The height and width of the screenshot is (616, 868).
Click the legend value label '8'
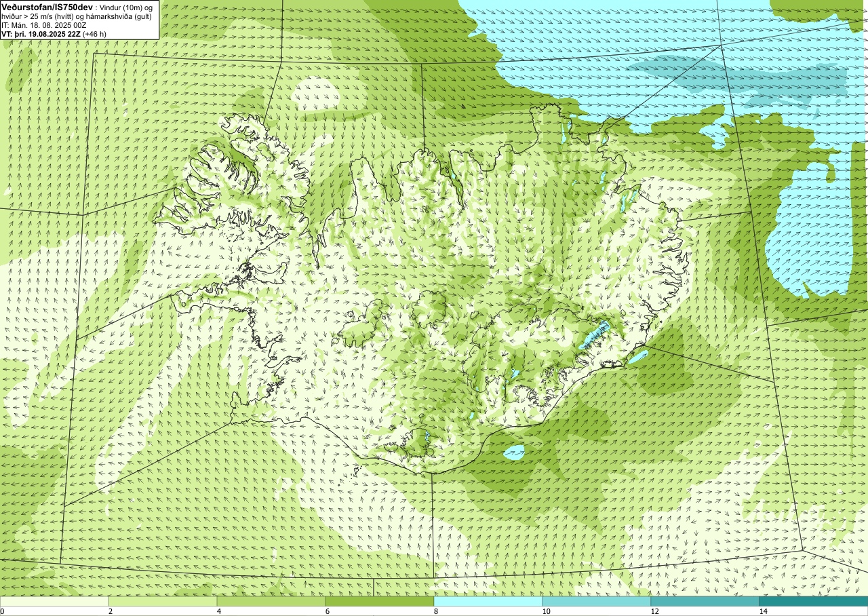pyautogui.click(x=436, y=611)
